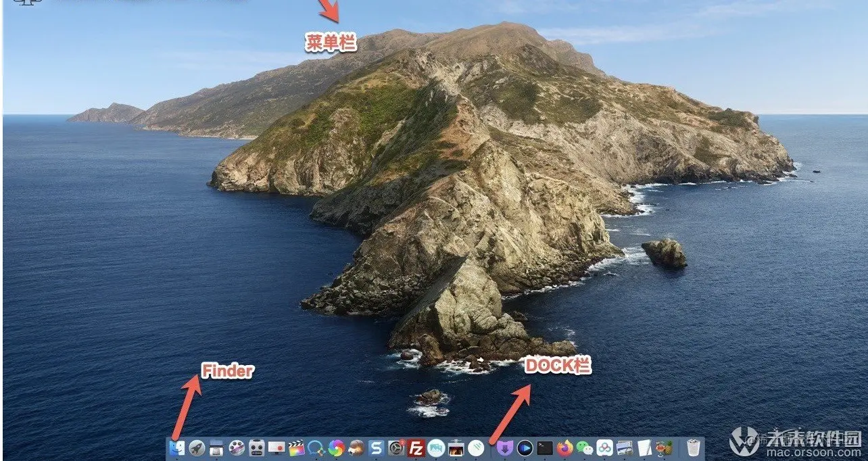Open Preview app icon in Dock
This screenshot has height=461, width=868.
[x=625, y=447]
